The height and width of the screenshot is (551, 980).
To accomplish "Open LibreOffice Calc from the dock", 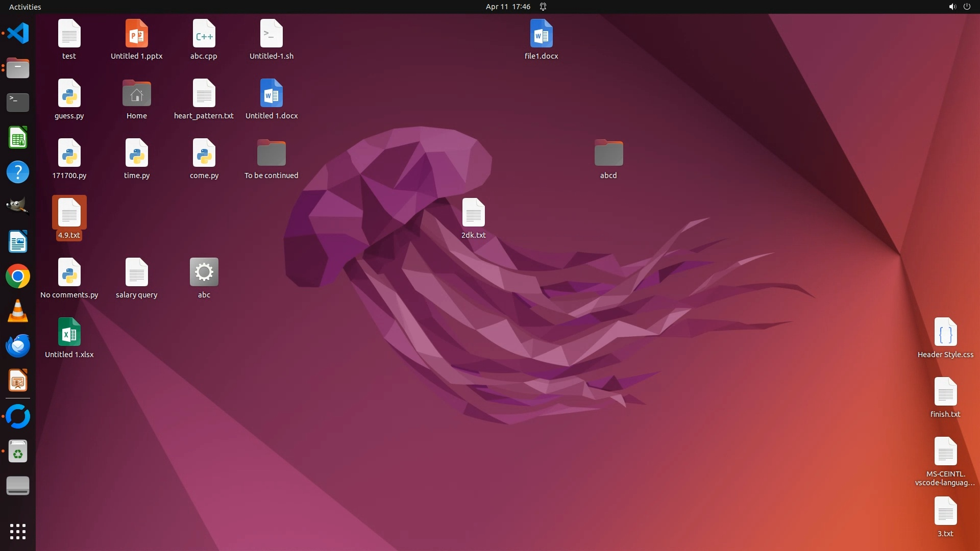I will click(x=18, y=138).
